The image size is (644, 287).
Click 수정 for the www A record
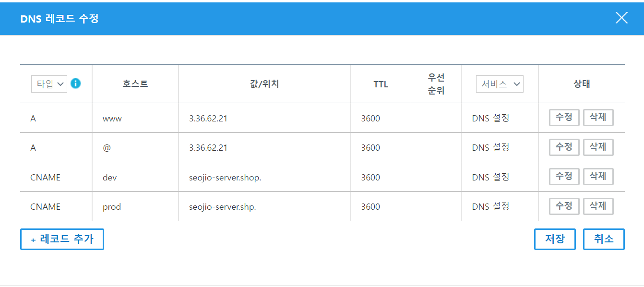564,118
